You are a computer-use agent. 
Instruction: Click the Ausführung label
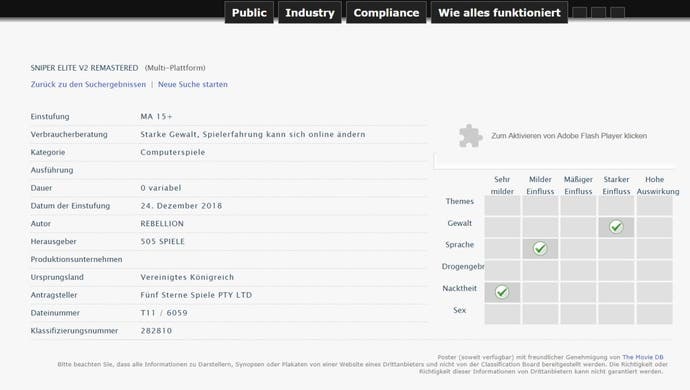(x=52, y=170)
